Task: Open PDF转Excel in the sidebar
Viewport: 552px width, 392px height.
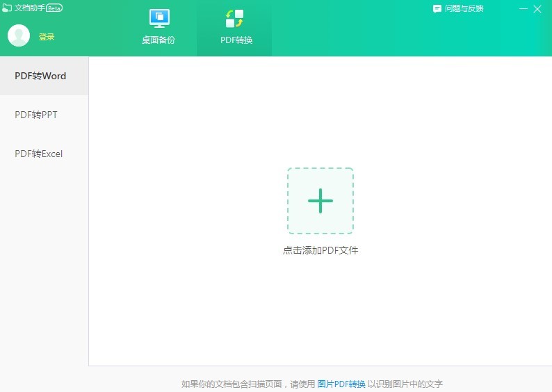Action: click(39, 154)
